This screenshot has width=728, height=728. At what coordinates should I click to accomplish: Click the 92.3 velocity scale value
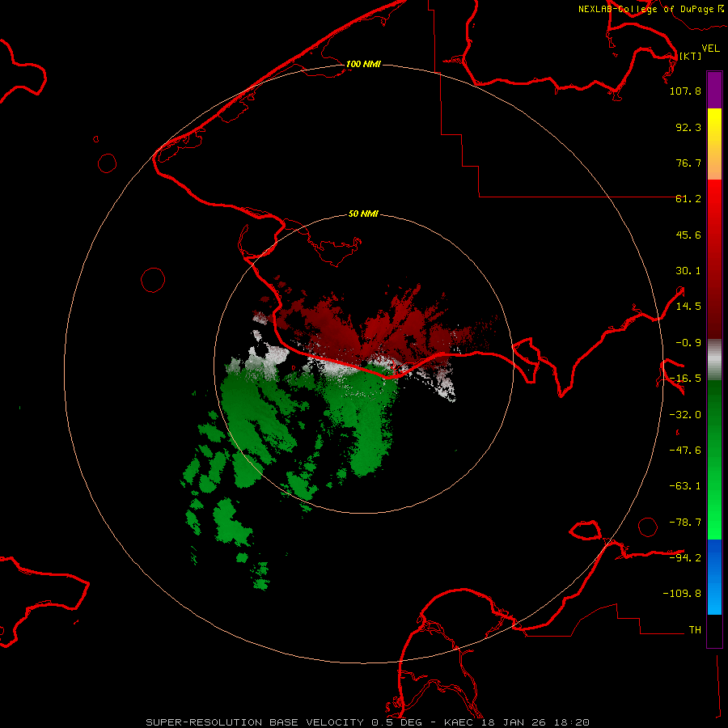688,127
